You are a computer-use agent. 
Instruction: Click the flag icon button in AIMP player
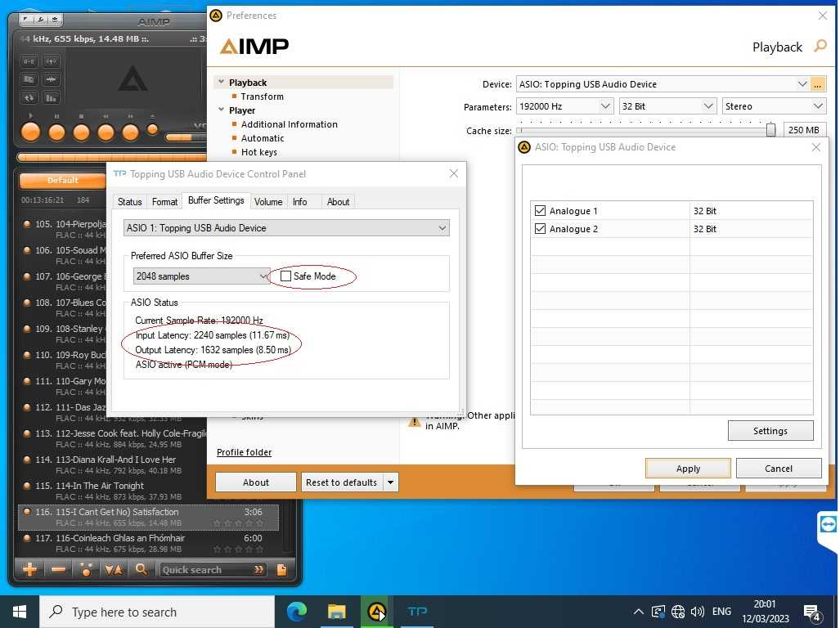point(29,79)
